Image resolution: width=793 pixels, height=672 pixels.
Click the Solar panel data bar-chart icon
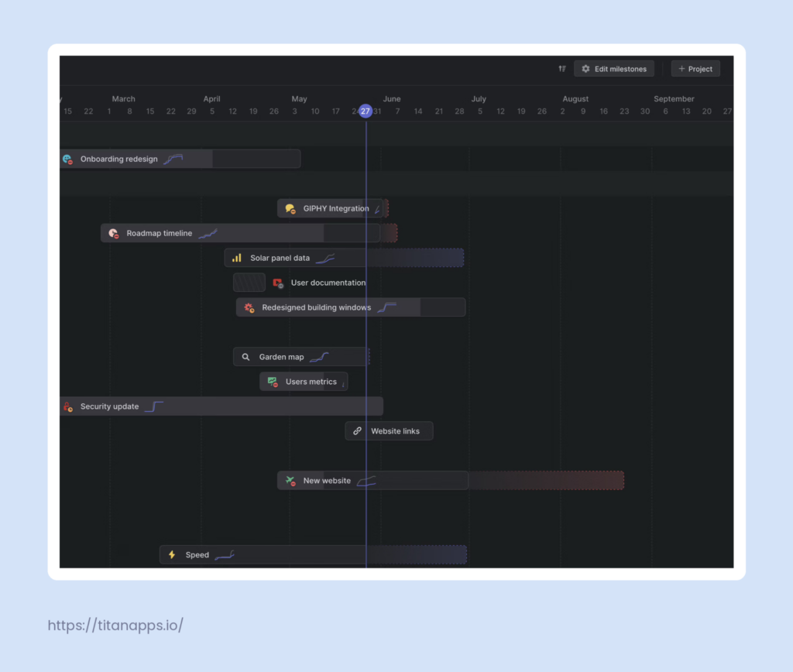(x=237, y=258)
